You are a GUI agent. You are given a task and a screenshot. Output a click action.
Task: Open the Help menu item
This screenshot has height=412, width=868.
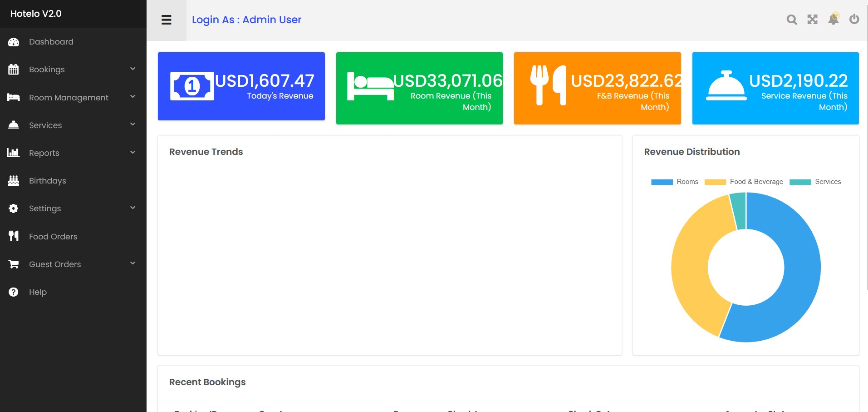[x=73, y=292]
